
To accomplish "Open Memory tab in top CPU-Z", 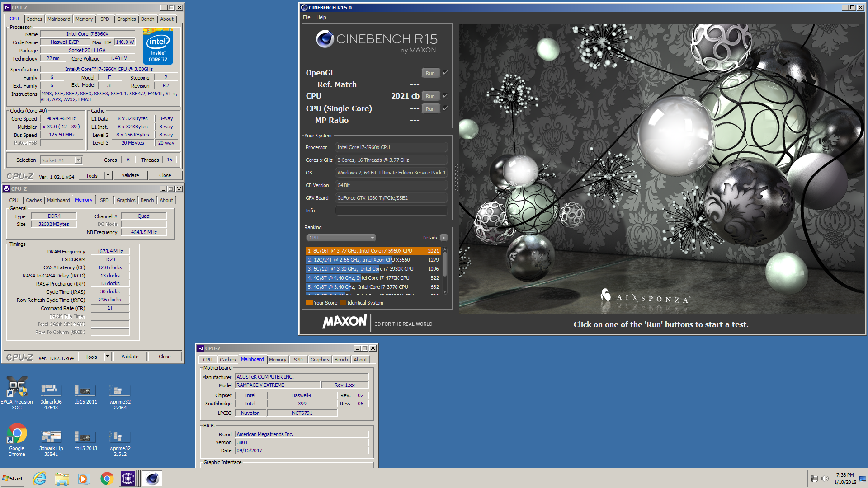I will 84,19.
